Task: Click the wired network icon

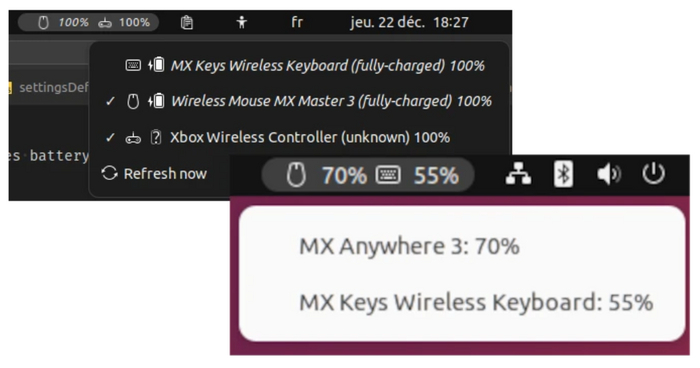Action: [518, 174]
